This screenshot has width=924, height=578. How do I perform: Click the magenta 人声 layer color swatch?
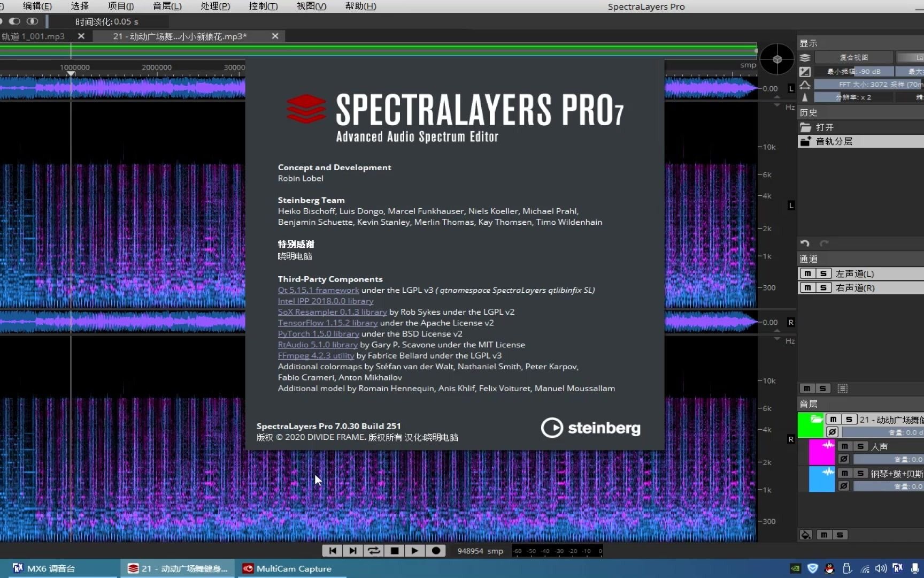822,452
